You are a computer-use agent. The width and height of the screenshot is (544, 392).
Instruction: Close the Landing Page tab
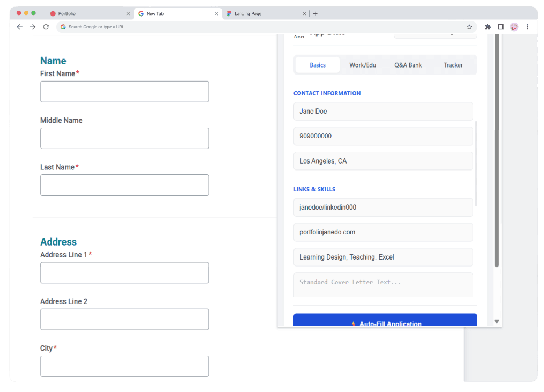[x=304, y=13]
